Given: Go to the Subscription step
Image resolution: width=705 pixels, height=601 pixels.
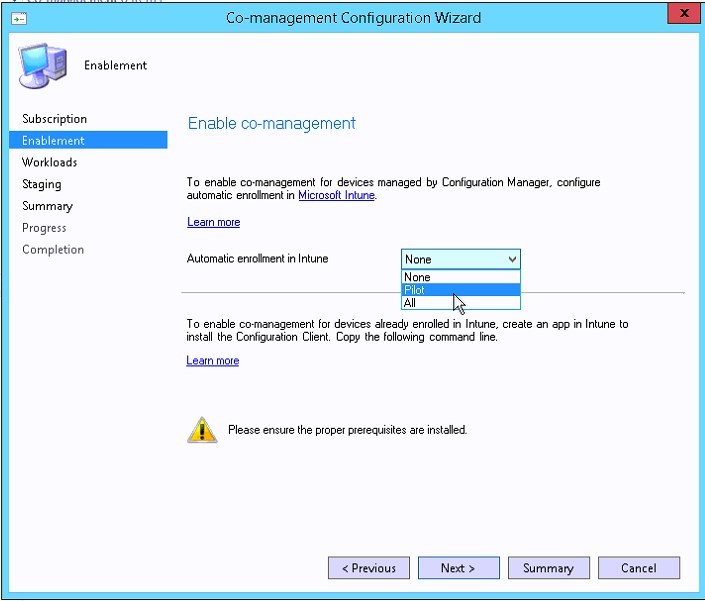Looking at the screenshot, I should pyautogui.click(x=54, y=119).
